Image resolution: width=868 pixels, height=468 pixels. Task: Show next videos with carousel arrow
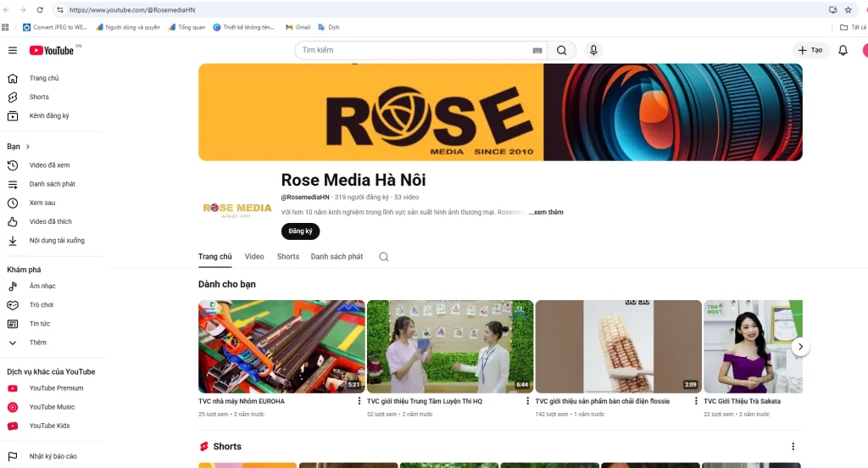pyautogui.click(x=800, y=347)
